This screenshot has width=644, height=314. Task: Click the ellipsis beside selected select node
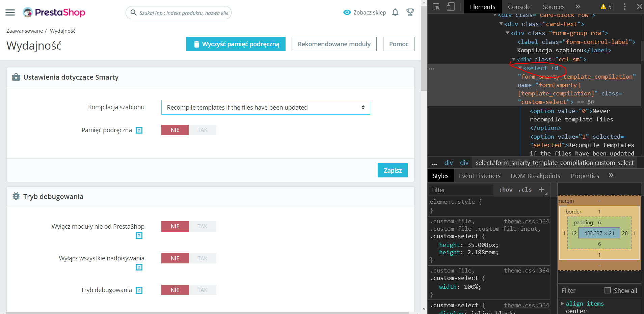431,68
